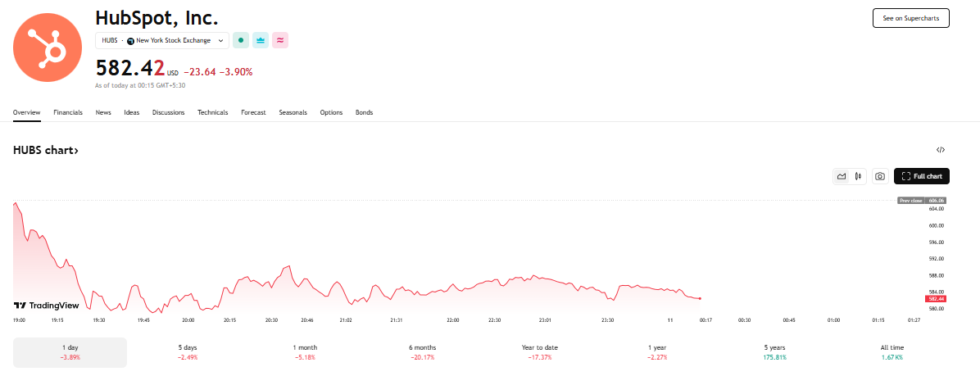Screen dimensions: 980x376
Task: Switch chart to candlestick style
Action: tap(859, 177)
